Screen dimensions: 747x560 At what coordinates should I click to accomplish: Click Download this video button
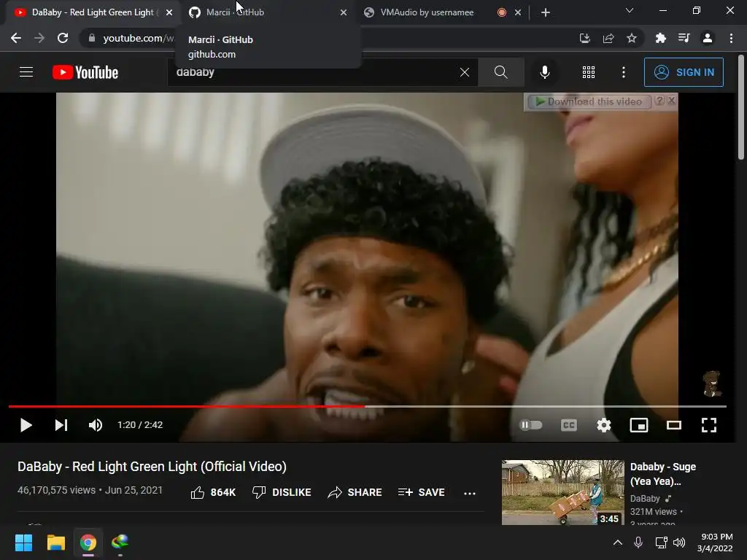pyautogui.click(x=589, y=101)
